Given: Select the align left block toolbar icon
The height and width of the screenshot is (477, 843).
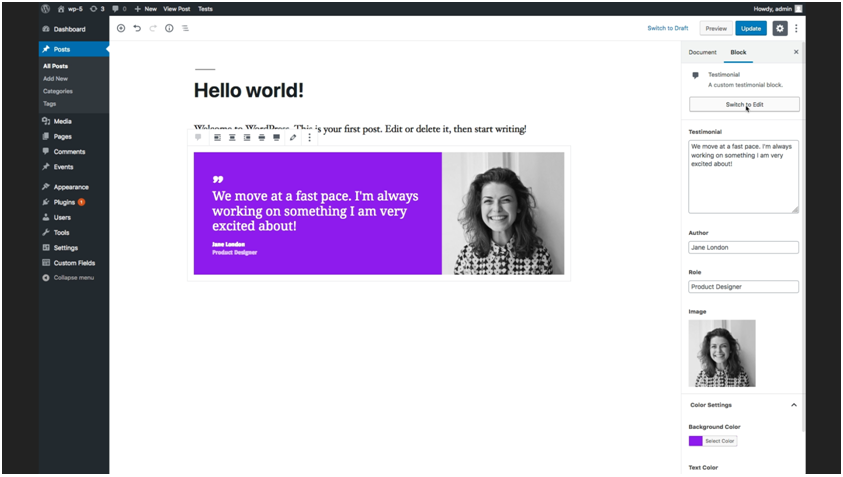Looking at the screenshot, I should (x=217, y=137).
